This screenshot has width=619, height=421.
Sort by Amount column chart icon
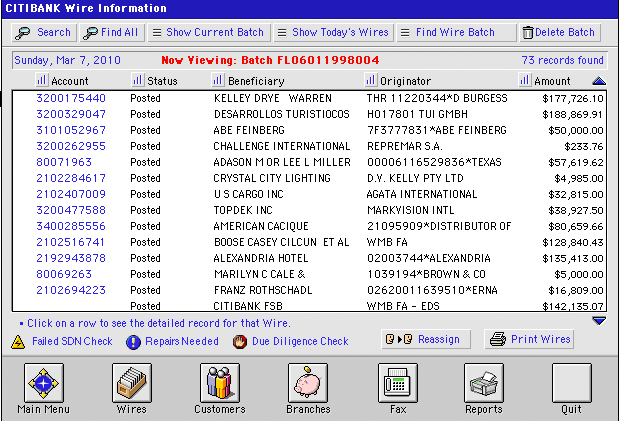pos(524,80)
